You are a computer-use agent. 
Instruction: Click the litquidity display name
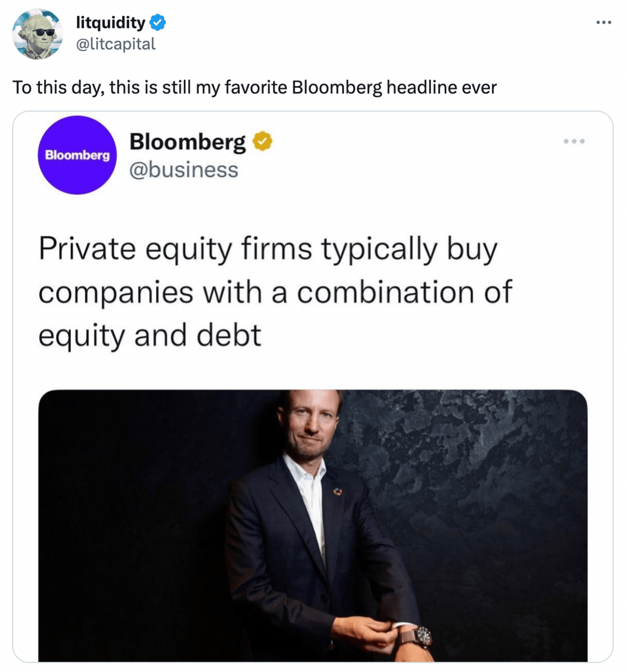pyautogui.click(x=110, y=23)
